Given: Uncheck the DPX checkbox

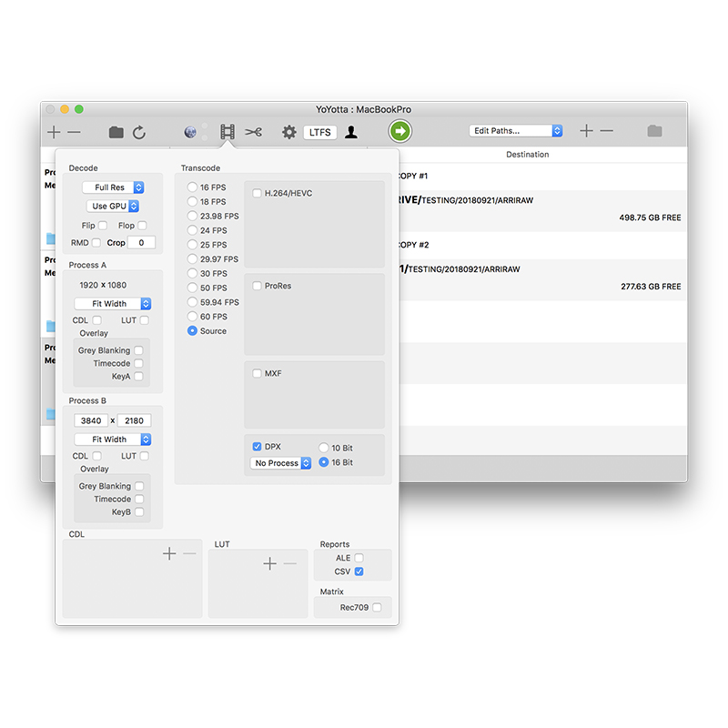Looking at the screenshot, I should coord(258,447).
